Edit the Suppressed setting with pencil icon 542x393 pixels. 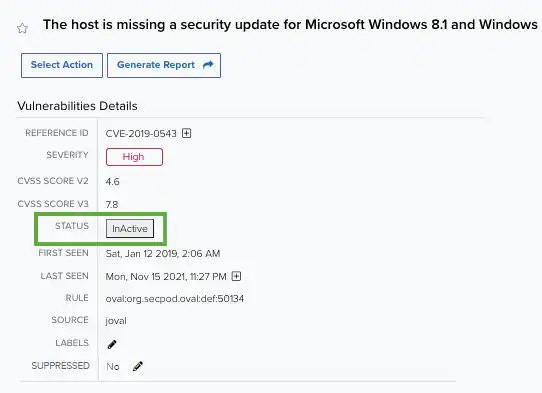click(138, 366)
